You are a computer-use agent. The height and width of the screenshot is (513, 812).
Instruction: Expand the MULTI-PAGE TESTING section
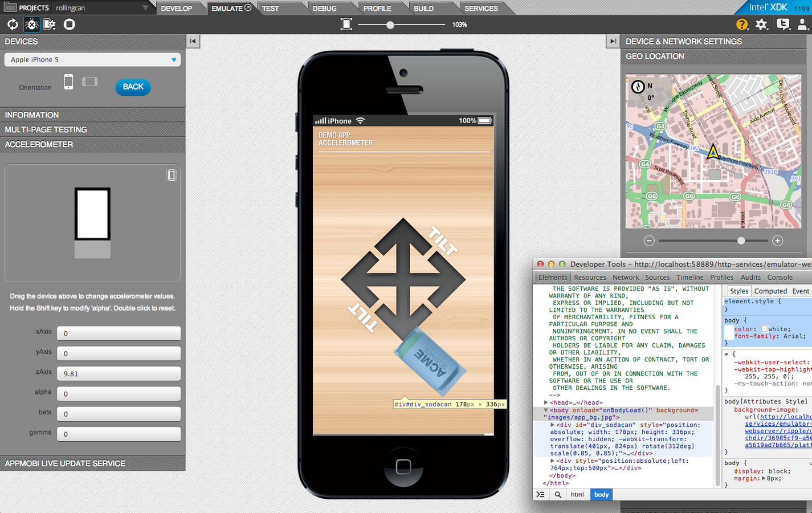92,129
